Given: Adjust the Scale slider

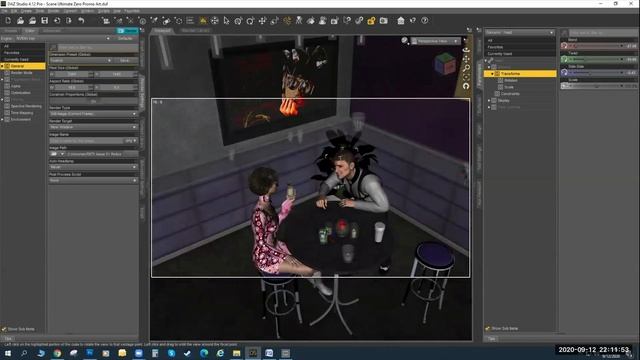Looking at the screenshot, I should point(598,86).
